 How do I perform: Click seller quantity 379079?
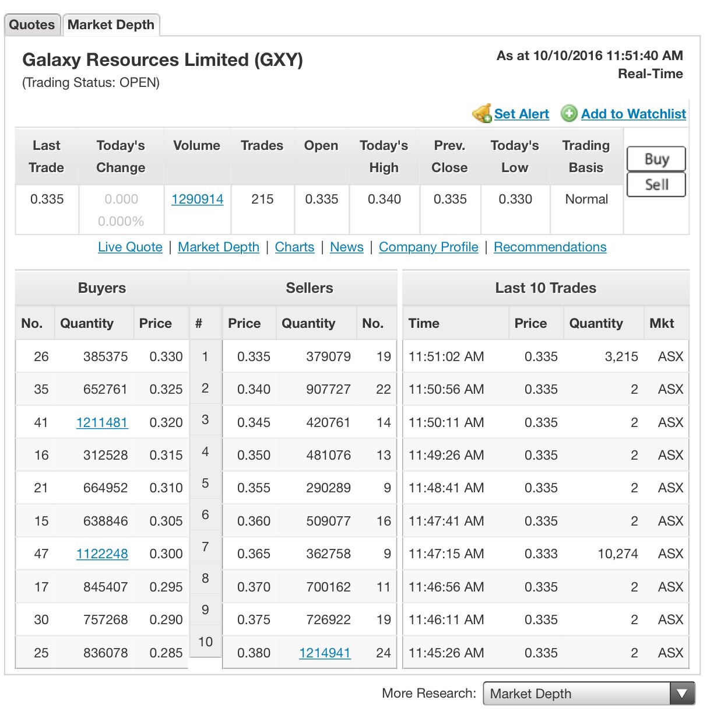(x=328, y=356)
